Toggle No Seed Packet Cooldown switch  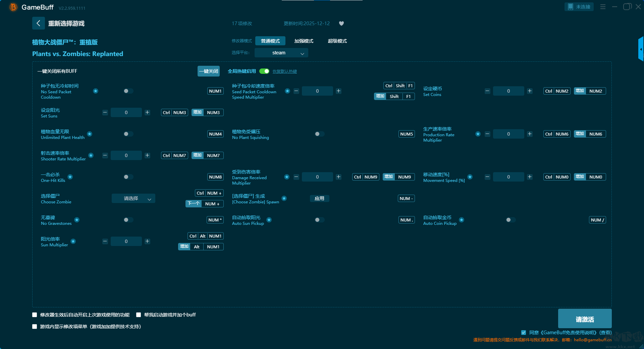tap(128, 91)
